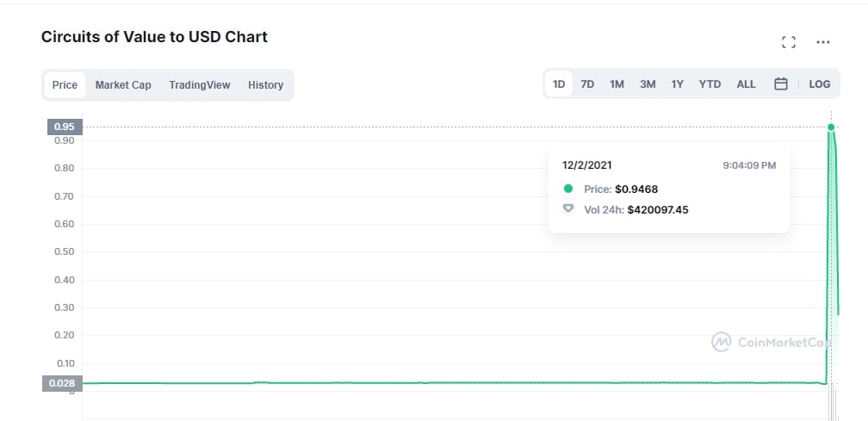Select the 1D time range
The image size is (868, 421).
(x=559, y=84)
